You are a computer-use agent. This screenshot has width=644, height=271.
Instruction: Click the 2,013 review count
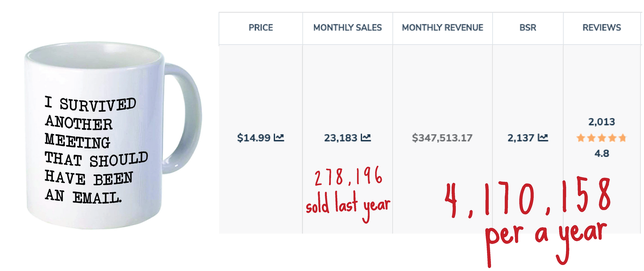click(x=601, y=122)
